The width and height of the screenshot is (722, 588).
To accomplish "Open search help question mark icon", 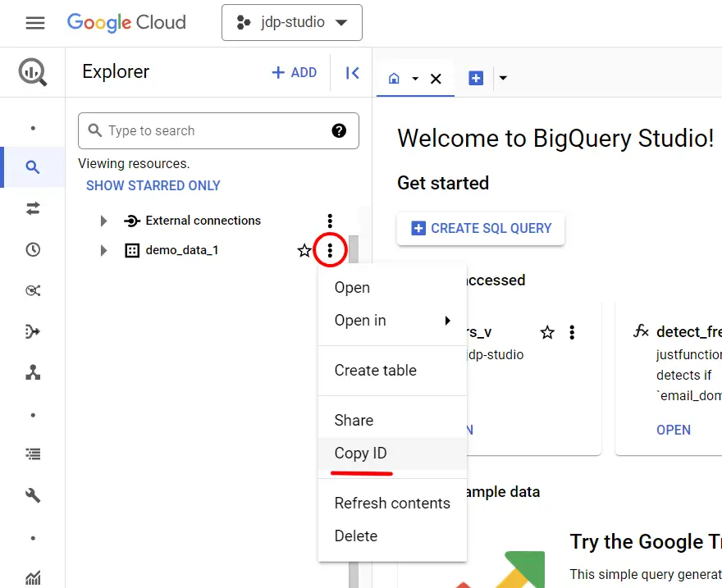I will pos(339,130).
